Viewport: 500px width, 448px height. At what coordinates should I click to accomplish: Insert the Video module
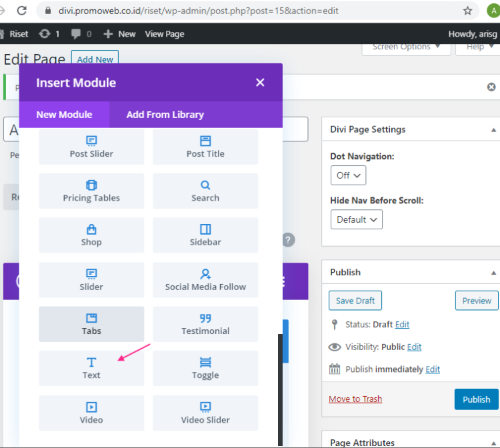coord(91,413)
